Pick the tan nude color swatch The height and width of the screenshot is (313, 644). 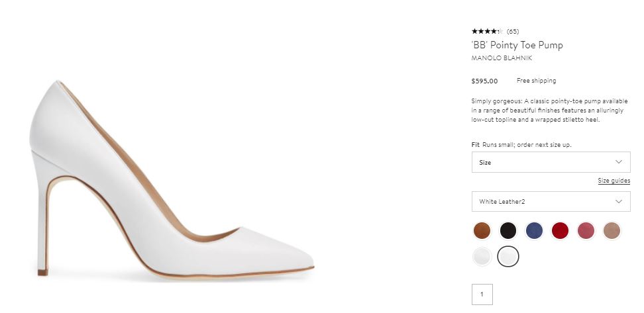[612, 230]
